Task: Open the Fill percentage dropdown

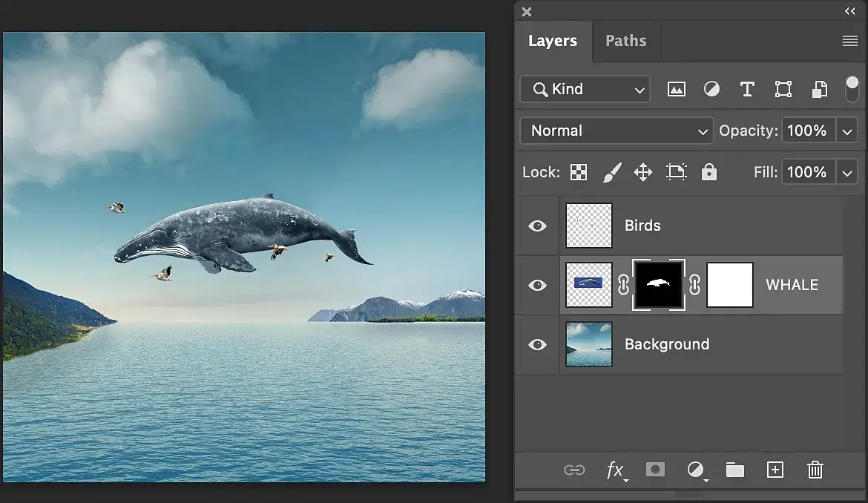Action: (x=847, y=171)
